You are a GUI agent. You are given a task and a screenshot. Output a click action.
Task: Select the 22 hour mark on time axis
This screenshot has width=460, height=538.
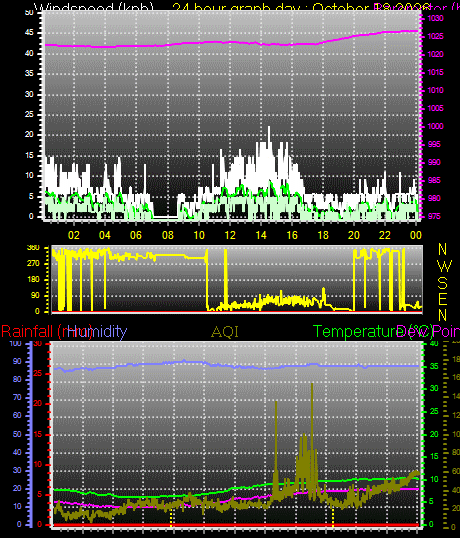point(385,235)
